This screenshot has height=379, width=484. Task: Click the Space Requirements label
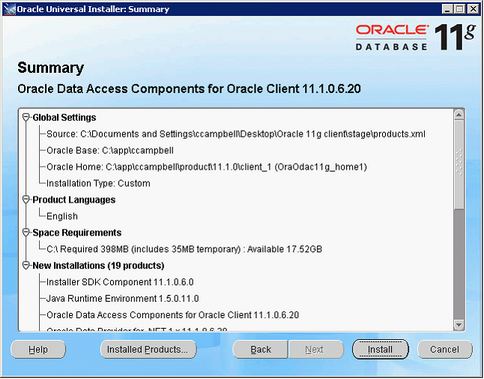77,232
